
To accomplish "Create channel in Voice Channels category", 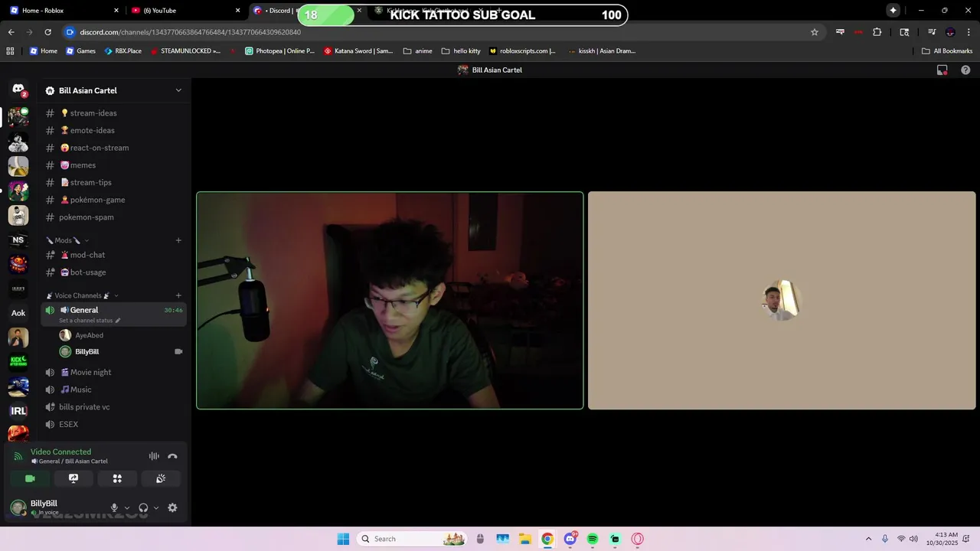I will pos(178,295).
